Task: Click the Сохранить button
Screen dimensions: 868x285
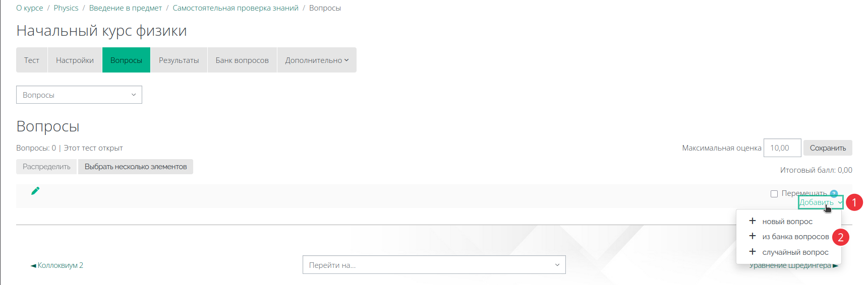Action: click(x=828, y=148)
